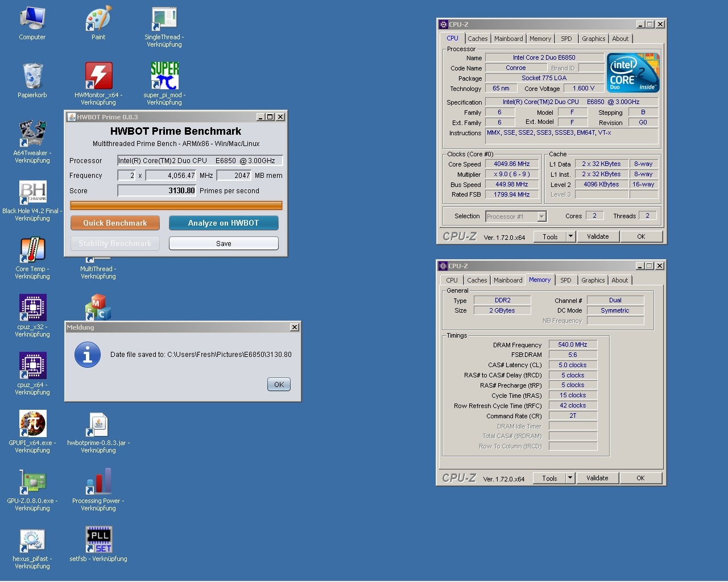Switch to Mainboard tab in top CPU-Z
Image resolution: width=728 pixels, height=582 pixels.
pos(508,39)
